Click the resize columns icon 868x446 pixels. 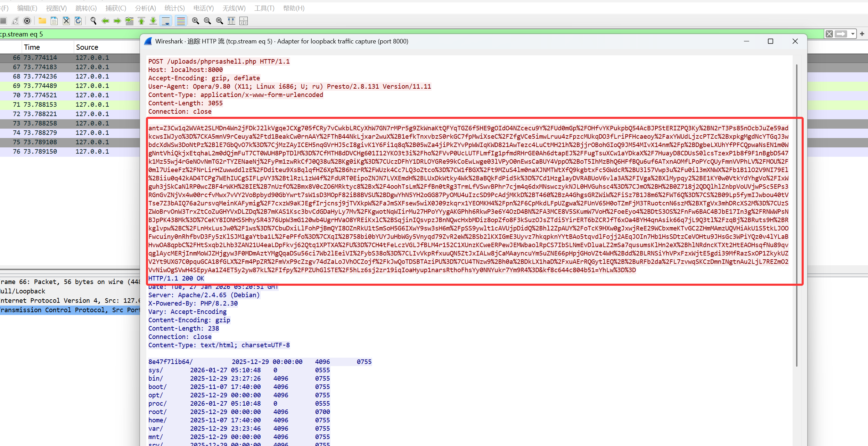click(x=231, y=21)
